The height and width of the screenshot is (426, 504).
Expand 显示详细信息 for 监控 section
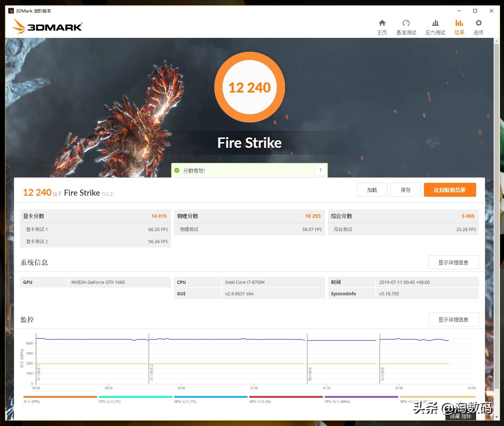pos(453,319)
